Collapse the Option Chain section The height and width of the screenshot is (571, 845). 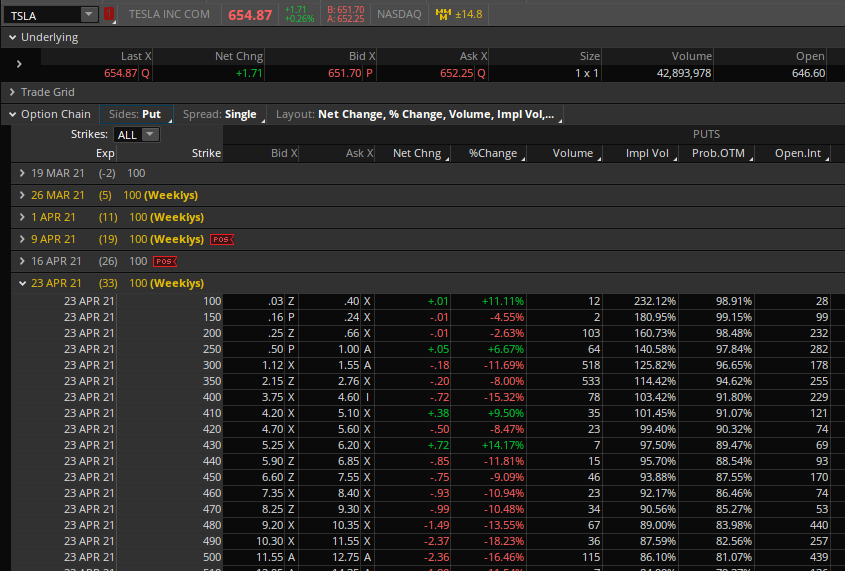tap(12, 114)
